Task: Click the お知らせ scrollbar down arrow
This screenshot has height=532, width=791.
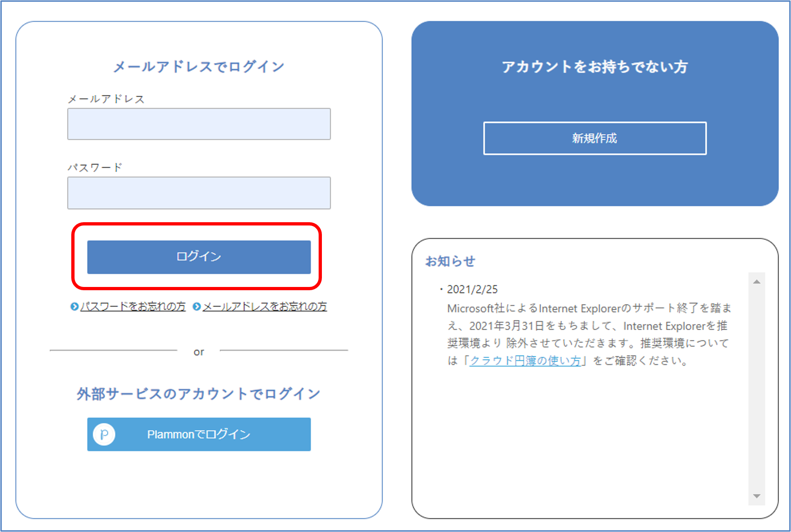Action: pos(757,496)
